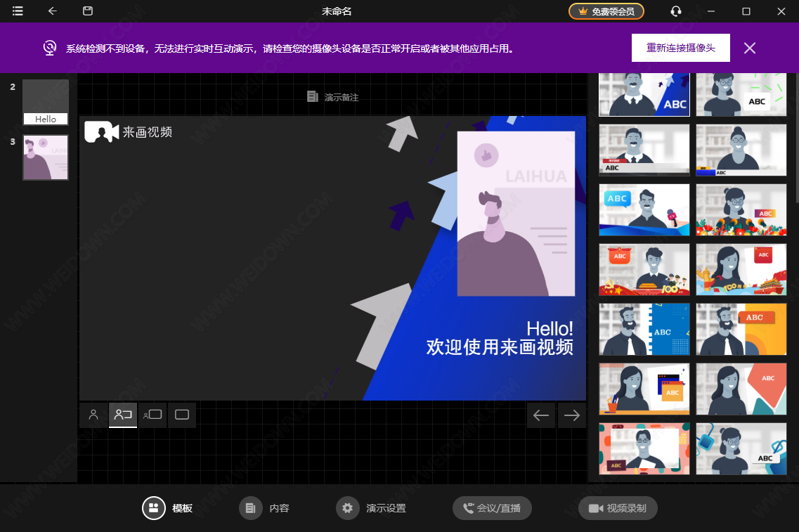Viewport: 799px width, 532px height.
Task: Click the Hello! heading on the slide
Action: (x=550, y=328)
